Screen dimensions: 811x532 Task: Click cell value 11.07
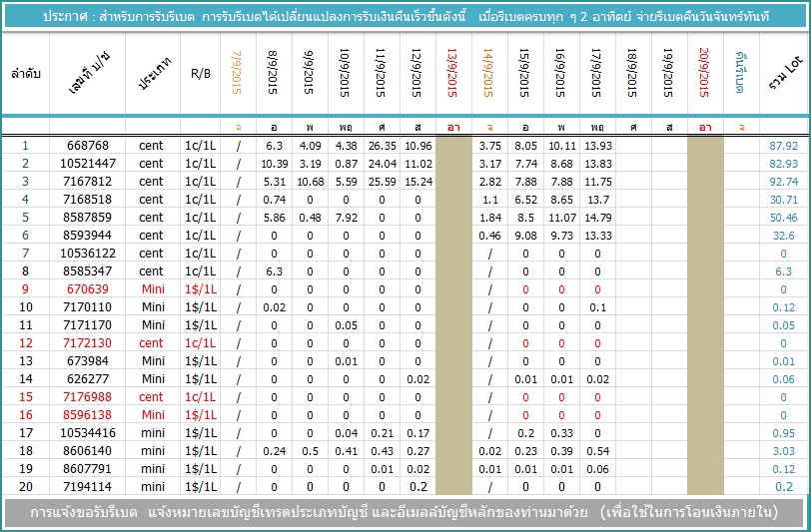[562, 218]
